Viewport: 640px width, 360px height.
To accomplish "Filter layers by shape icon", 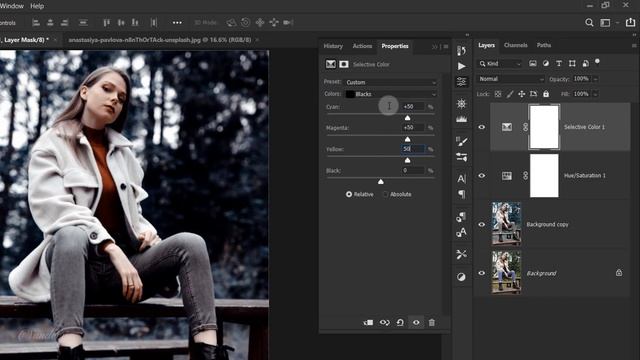I will click(572, 63).
